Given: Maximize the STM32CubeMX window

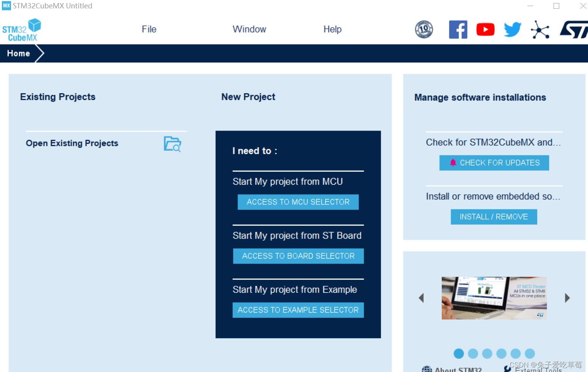Looking at the screenshot, I should (x=556, y=6).
